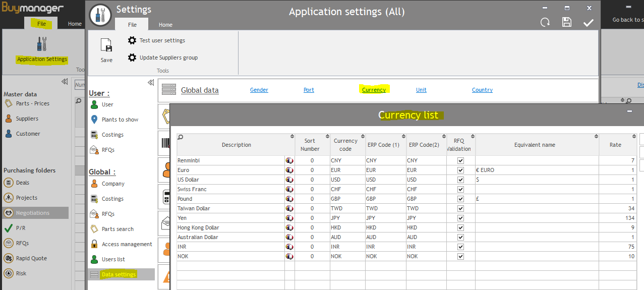
Task: Toggle RFQ Validation checkbox for NOK
Action: [x=460, y=256]
